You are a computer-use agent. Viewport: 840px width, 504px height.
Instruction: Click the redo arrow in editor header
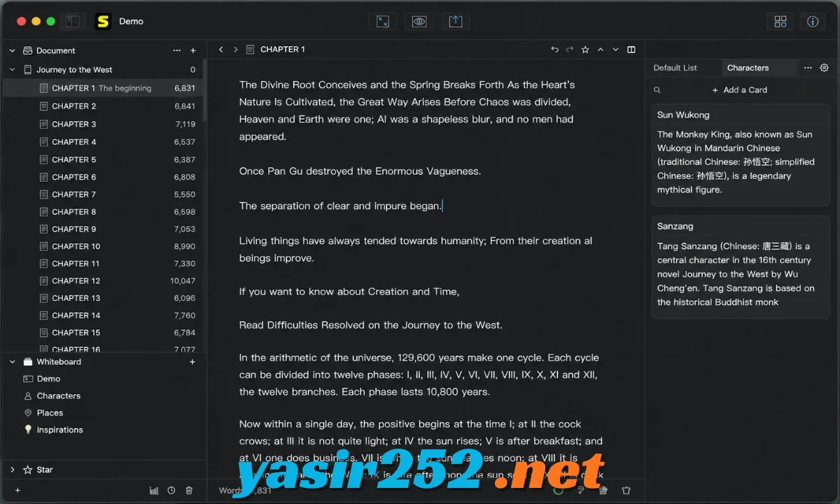click(x=569, y=50)
